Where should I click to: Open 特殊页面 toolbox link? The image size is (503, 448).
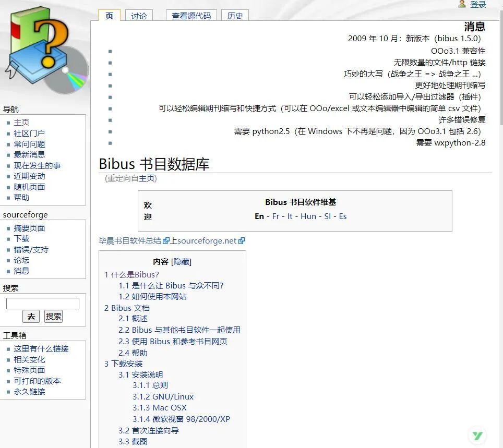(29, 370)
